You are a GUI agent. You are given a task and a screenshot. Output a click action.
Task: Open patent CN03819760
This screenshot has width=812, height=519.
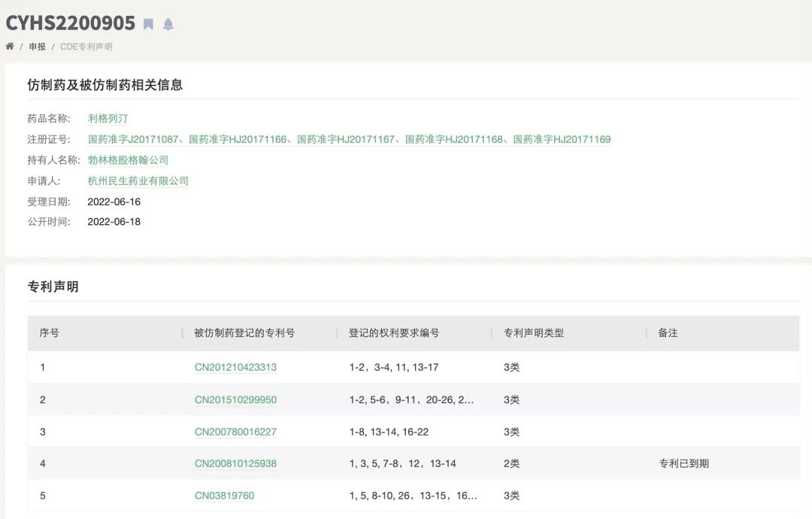pyautogui.click(x=224, y=496)
